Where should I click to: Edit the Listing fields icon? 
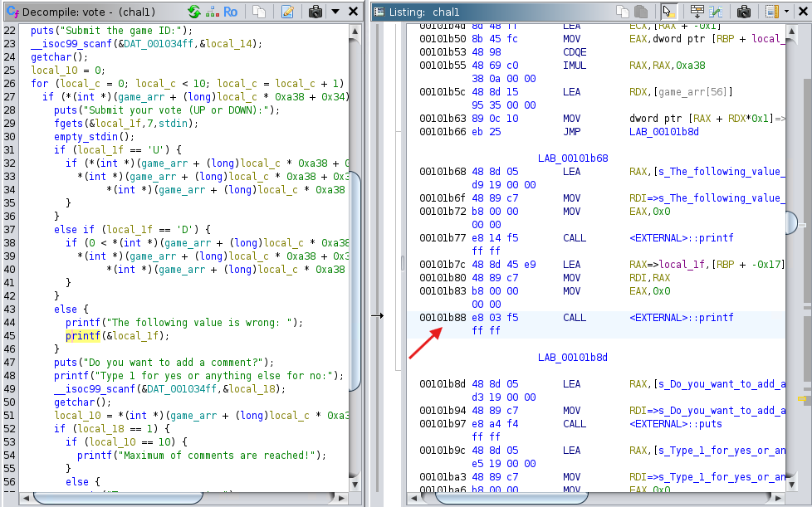coord(697,12)
